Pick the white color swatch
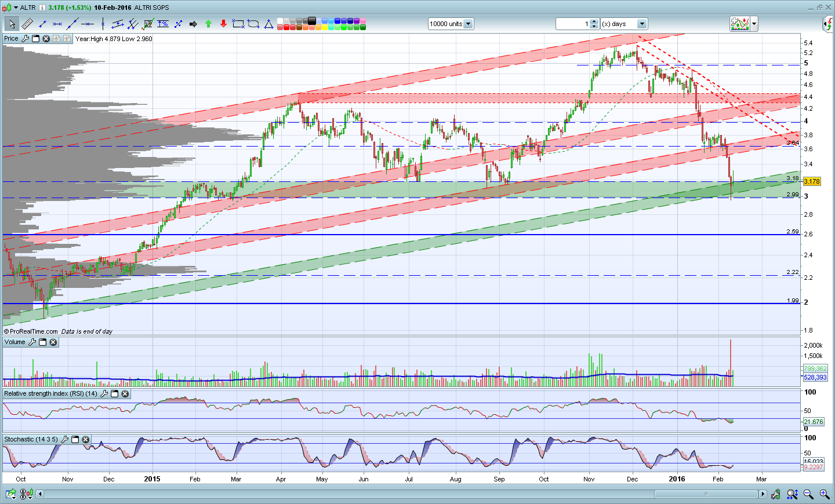 [280, 21]
